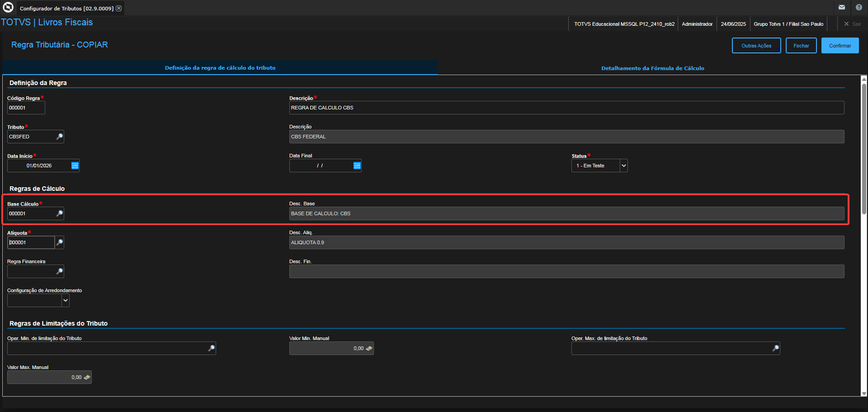The width and height of the screenshot is (868, 412).
Task: Click the Alíquota lookup magnifier icon
Action: (59, 242)
